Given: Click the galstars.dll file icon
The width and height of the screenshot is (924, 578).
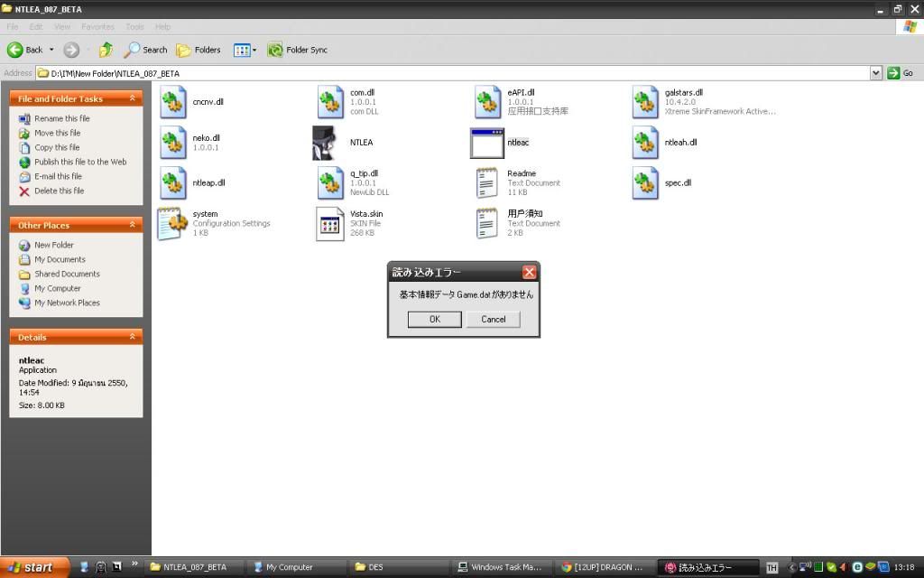Looking at the screenshot, I should tap(644, 102).
